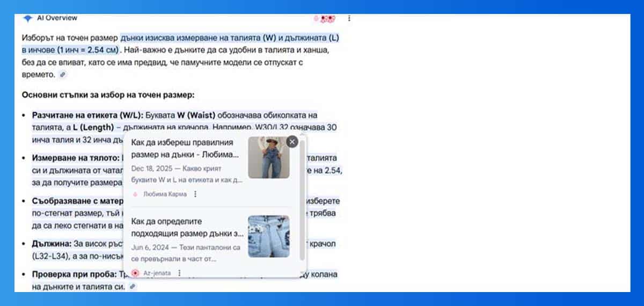Open the 'Как да избереш правилния размер' article
Image resolution: width=644 pixels, height=306 pixels.
coord(182,149)
